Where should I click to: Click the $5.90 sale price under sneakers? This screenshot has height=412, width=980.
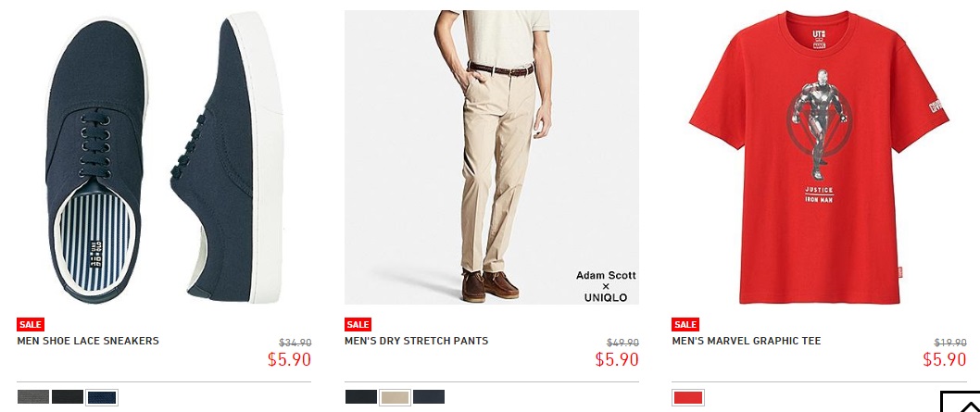pyautogui.click(x=289, y=359)
